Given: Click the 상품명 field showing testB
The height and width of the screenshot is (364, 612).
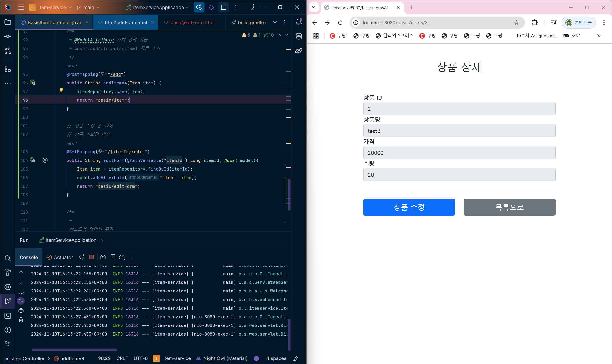Looking at the screenshot, I should 459,131.
